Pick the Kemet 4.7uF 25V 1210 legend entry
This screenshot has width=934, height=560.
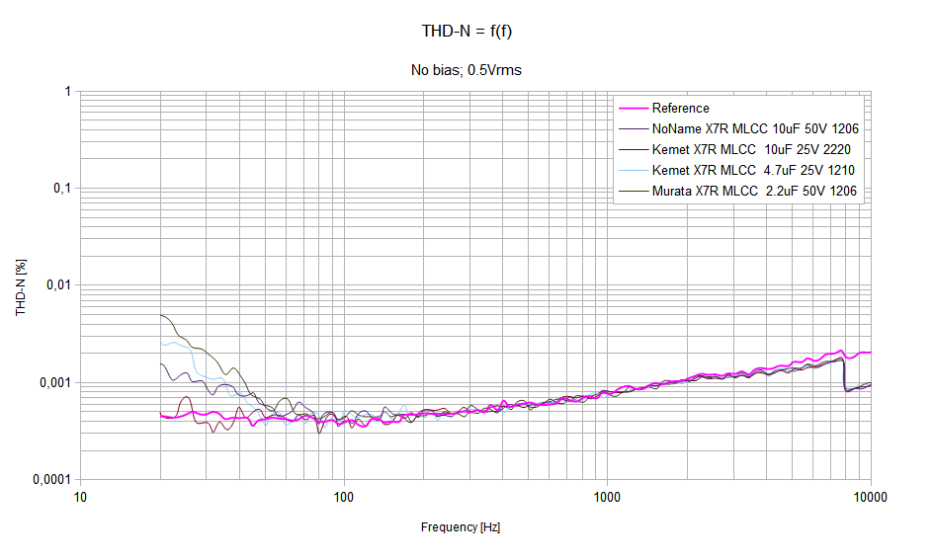[x=752, y=171]
